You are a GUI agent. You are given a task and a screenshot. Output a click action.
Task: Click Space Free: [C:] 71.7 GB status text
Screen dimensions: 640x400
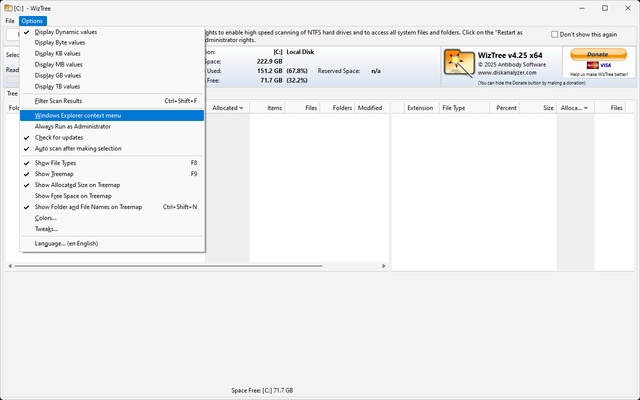(262, 391)
